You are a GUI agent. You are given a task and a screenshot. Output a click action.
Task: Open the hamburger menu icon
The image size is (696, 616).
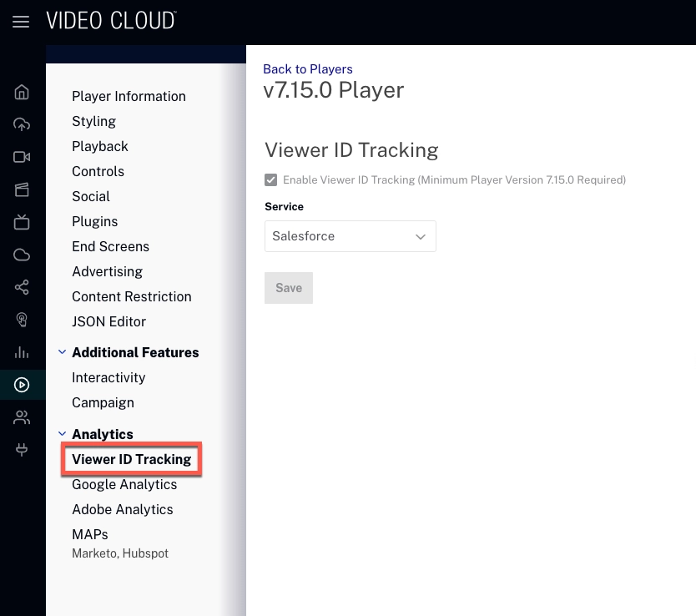click(x=21, y=22)
